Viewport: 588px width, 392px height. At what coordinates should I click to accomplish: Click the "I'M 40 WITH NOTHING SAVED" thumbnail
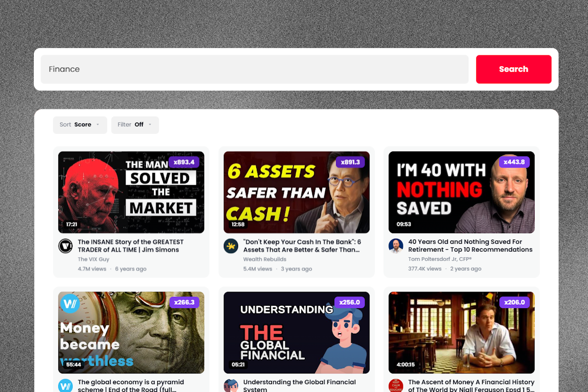461,192
